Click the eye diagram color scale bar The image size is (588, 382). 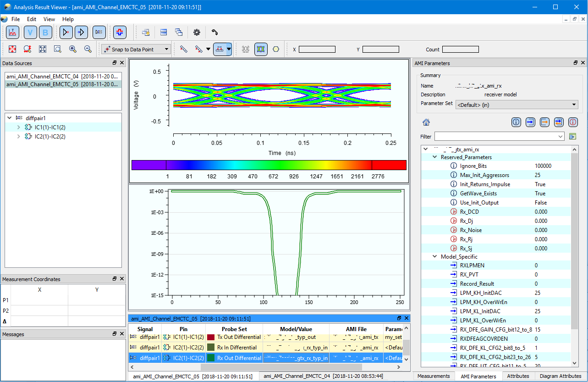(x=269, y=165)
